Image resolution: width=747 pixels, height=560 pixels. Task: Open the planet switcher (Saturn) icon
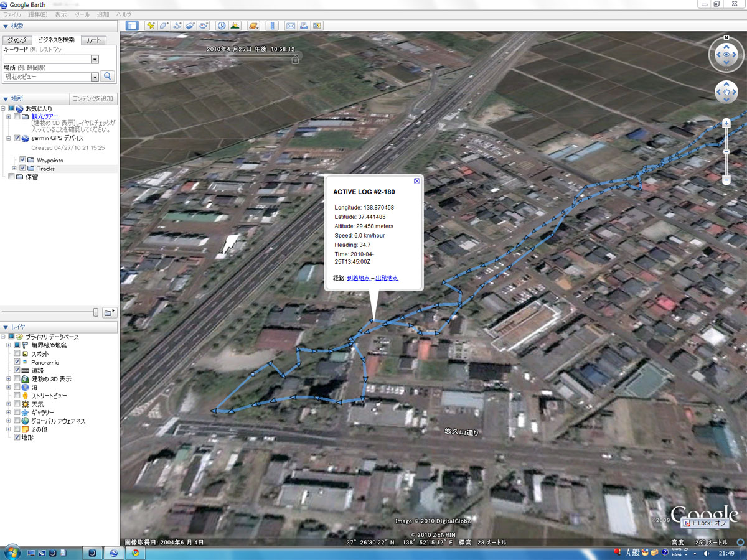(x=253, y=26)
